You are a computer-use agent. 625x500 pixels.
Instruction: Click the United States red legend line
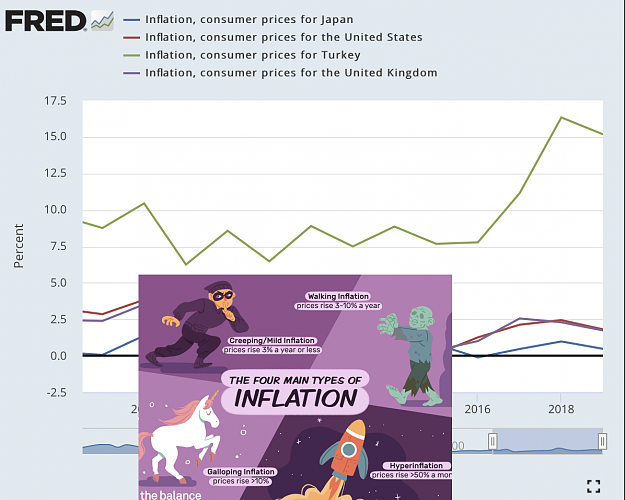(132, 37)
